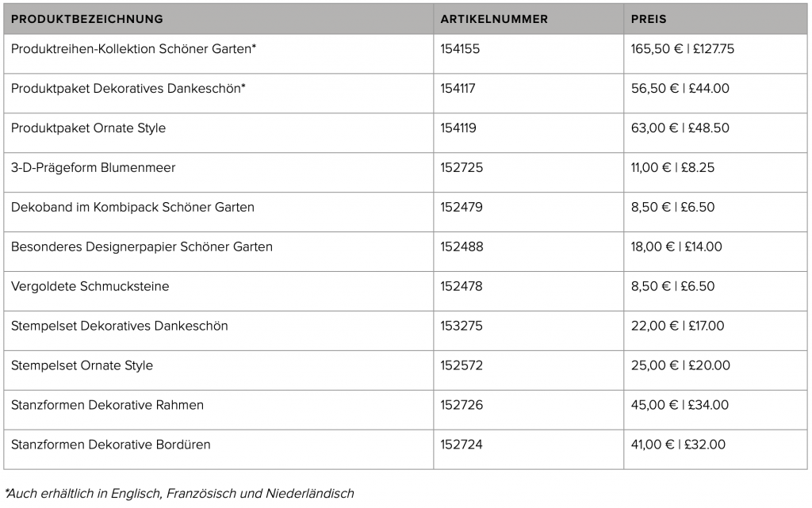Click the PRODUKTBEZEICHNUNG column header
Screen dimensions: 812x508
click(x=87, y=19)
